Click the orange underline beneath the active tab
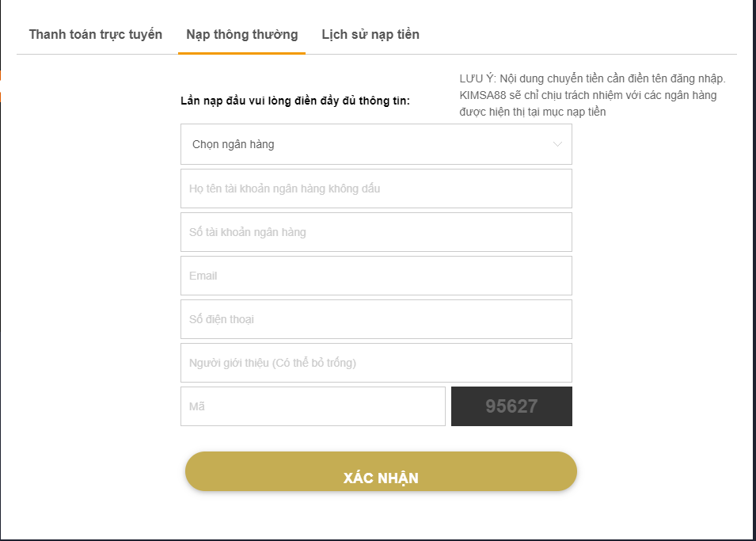This screenshot has width=756, height=541. (x=241, y=53)
